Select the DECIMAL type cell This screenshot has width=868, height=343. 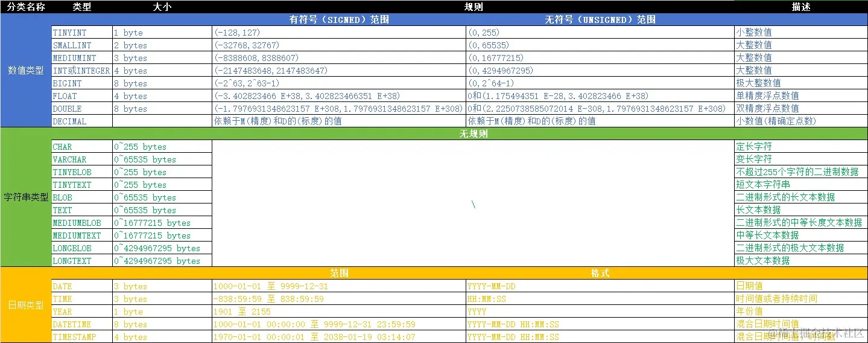point(82,121)
